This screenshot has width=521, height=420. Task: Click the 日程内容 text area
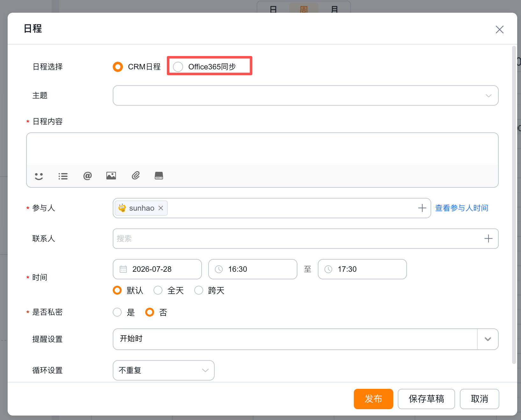pyautogui.click(x=262, y=149)
